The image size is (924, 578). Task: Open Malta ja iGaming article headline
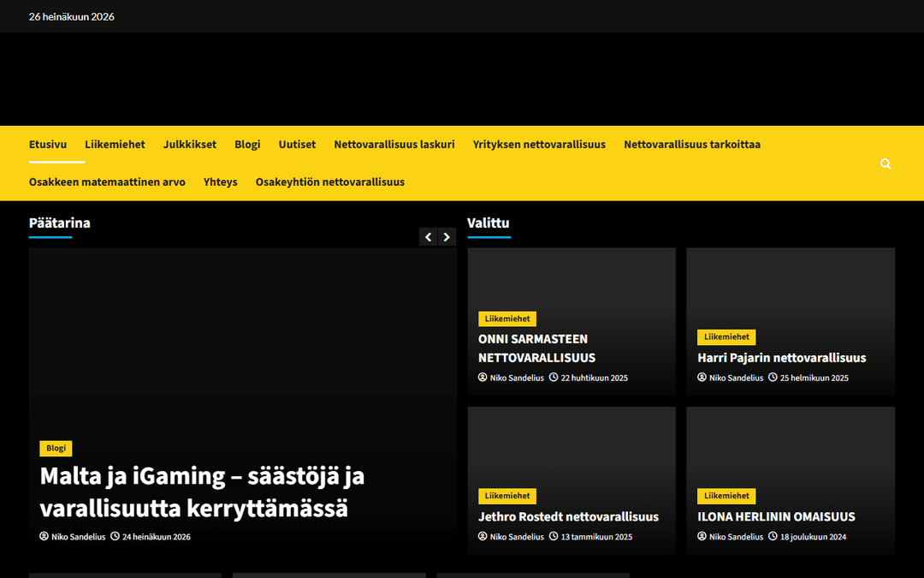pos(202,492)
